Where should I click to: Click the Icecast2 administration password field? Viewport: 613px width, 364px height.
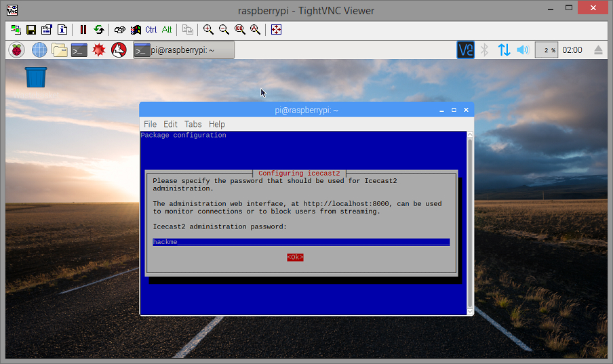point(301,242)
